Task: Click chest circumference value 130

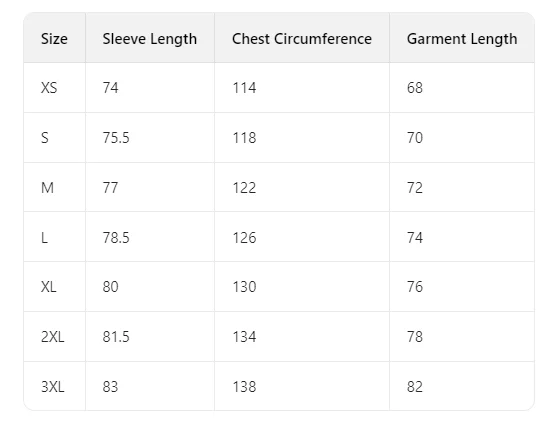Action: (x=244, y=287)
